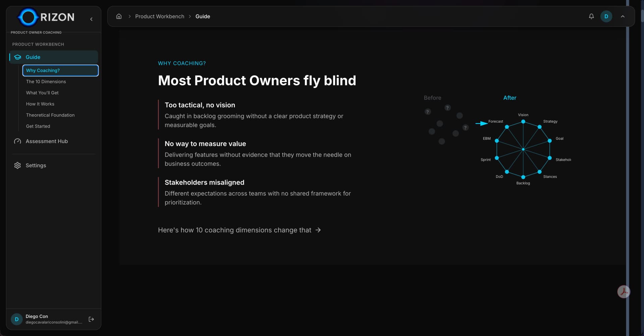Click the home icon in breadcrumb
644x336 pixels.
coord(119,16)
